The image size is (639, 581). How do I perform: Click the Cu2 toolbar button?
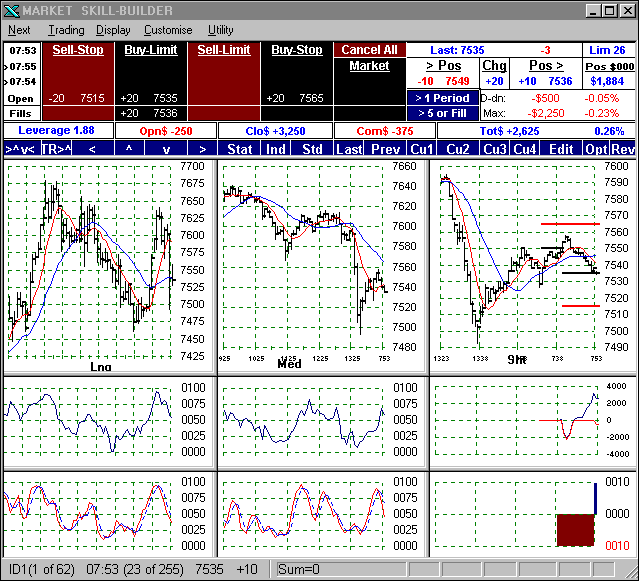point(458,149)
